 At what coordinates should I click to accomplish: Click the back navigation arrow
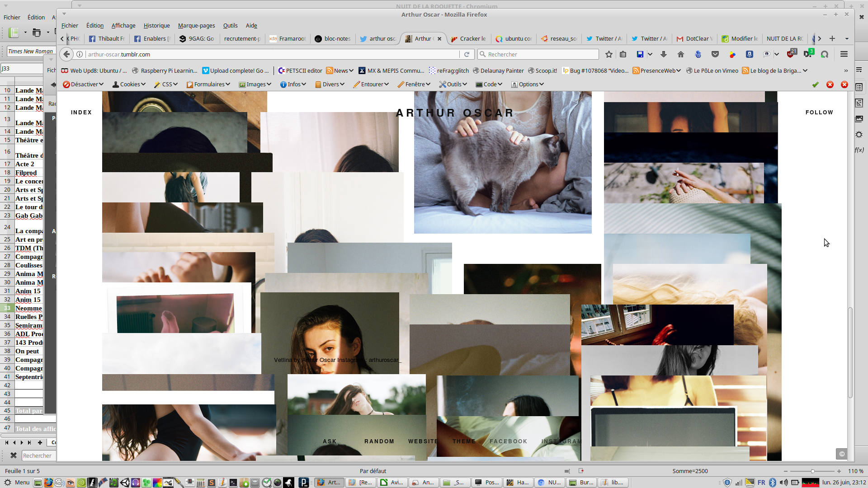[67, 54]
